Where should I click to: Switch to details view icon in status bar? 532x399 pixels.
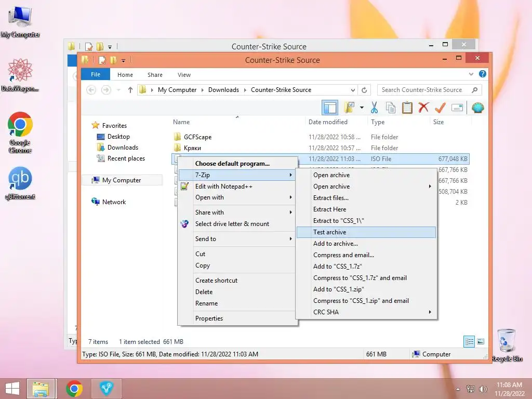pyautogui.click(x=469, y=342)
